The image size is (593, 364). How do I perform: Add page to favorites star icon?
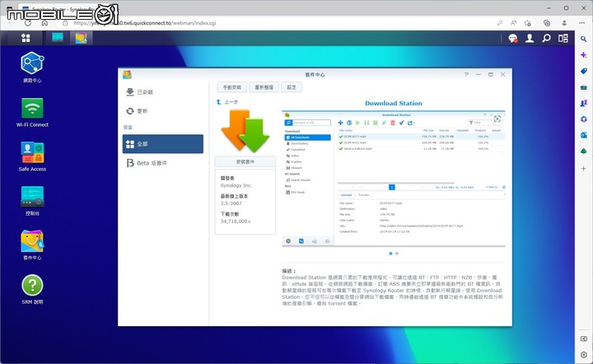528,23
